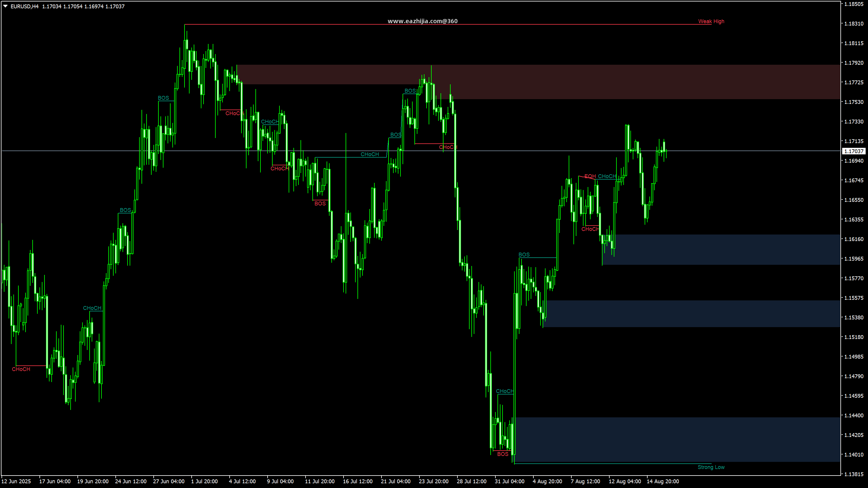Image resolution: width=868 pixels, height=488 pixels.
Task: Click time axis label 21 Jul 04:00
Action: (x=396, y=481)
